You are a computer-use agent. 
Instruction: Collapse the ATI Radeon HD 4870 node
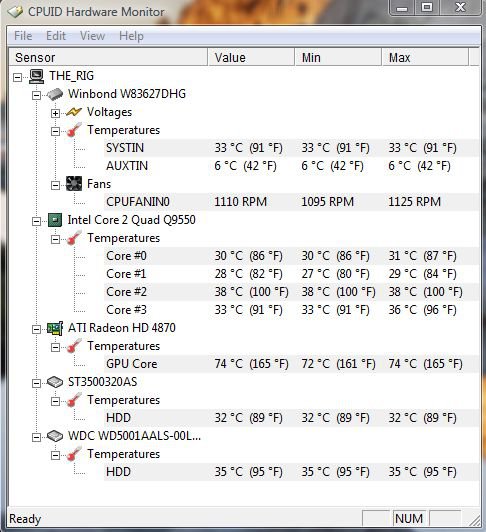point(36,329)
